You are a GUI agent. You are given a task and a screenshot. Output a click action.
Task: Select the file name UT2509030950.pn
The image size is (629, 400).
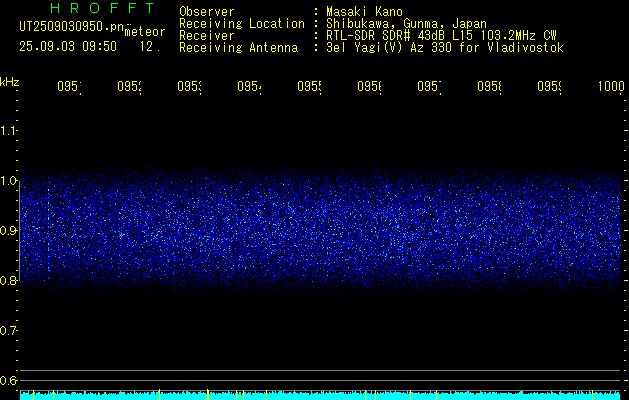(72, 26)
